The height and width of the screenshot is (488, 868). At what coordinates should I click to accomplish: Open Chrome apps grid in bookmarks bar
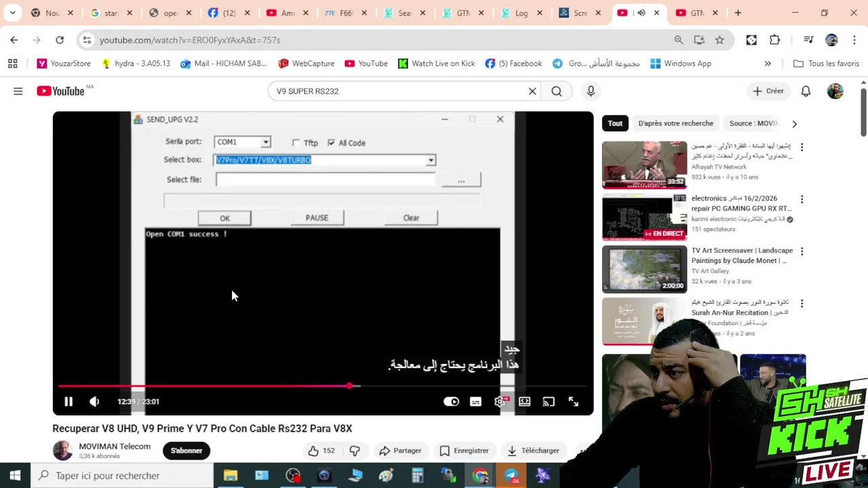(12, 64)
